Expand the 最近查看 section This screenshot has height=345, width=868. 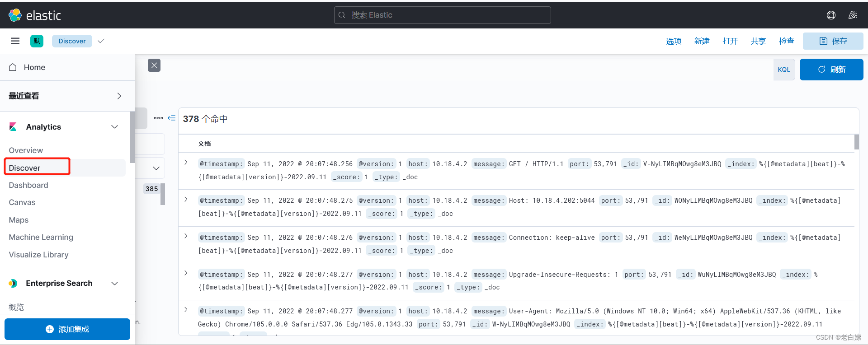point(119,96)
